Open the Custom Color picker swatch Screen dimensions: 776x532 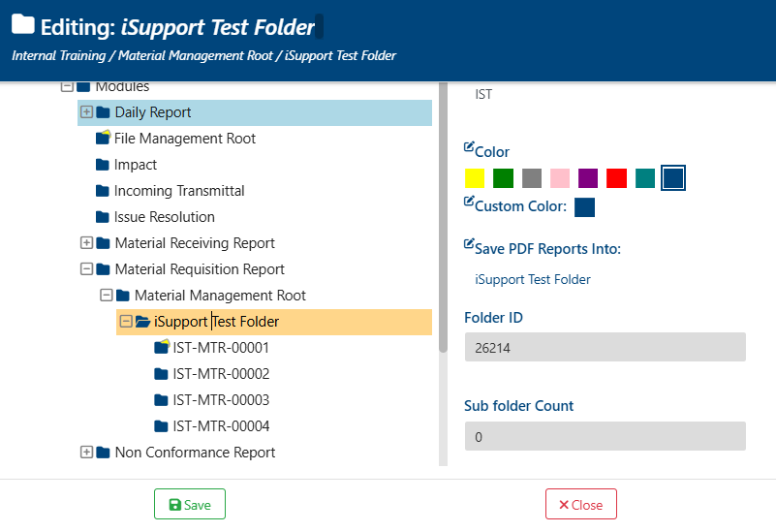(x=584, y=207)
